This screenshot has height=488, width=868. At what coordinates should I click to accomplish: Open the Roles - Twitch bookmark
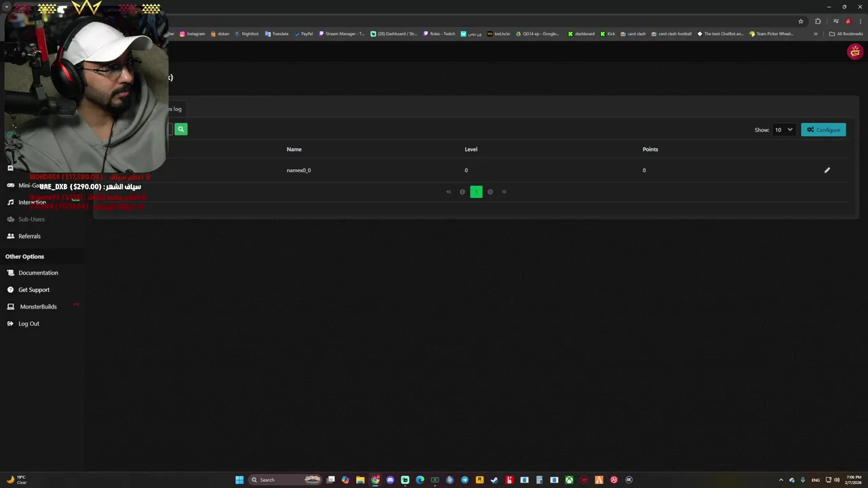pos(439,34)
